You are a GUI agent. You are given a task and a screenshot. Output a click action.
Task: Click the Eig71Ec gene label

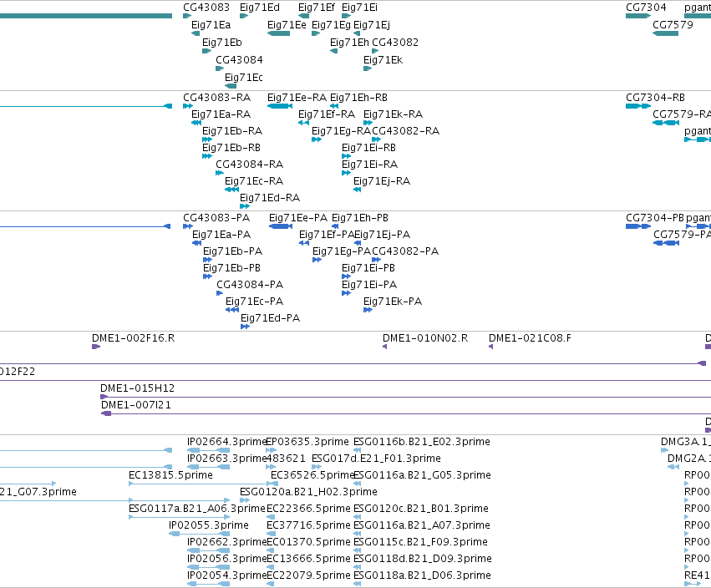(244, 78)
